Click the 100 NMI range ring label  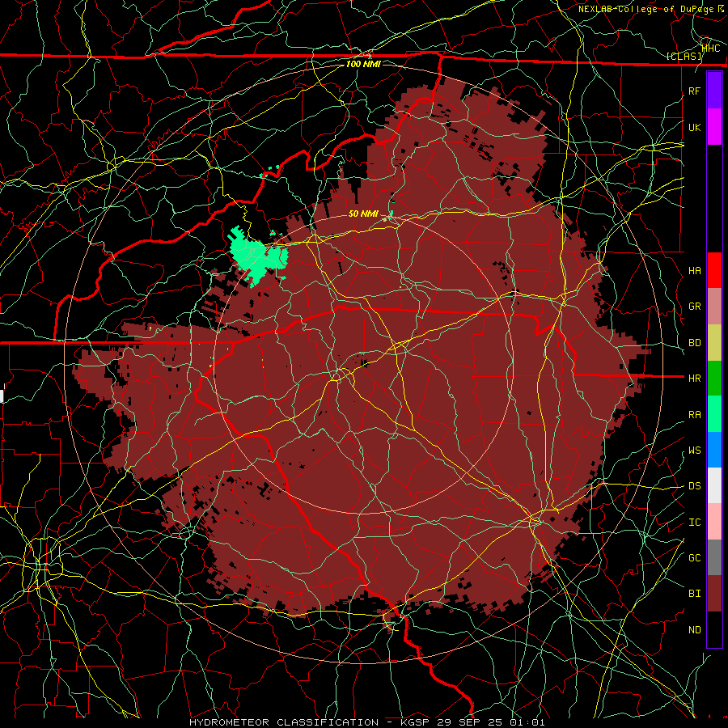(363, 64)
